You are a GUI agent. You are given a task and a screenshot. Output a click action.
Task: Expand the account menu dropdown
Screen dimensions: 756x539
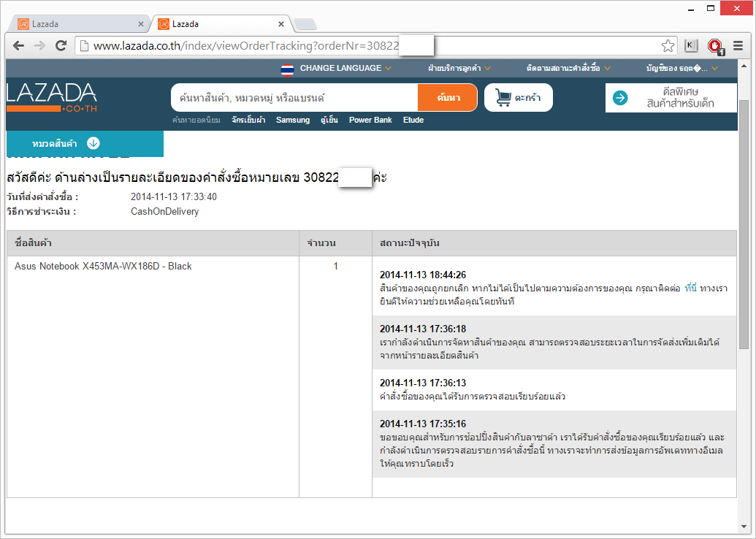coord(681,69)
